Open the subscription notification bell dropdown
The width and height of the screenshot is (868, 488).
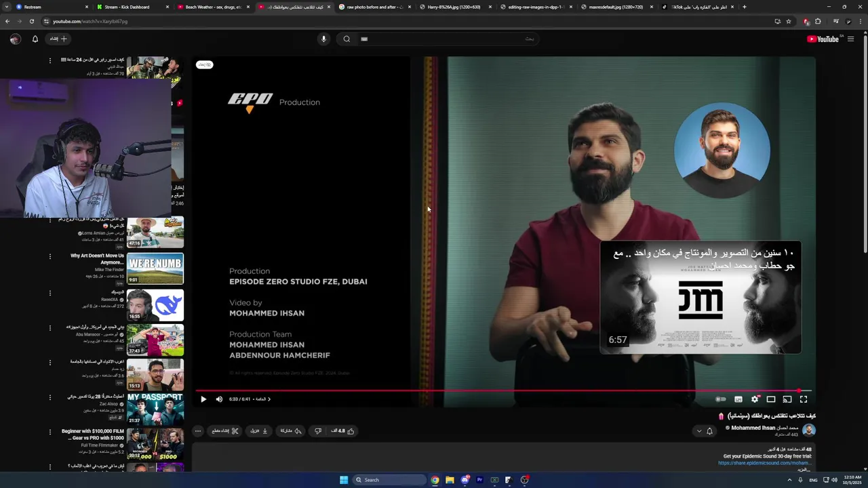point(705,431)
